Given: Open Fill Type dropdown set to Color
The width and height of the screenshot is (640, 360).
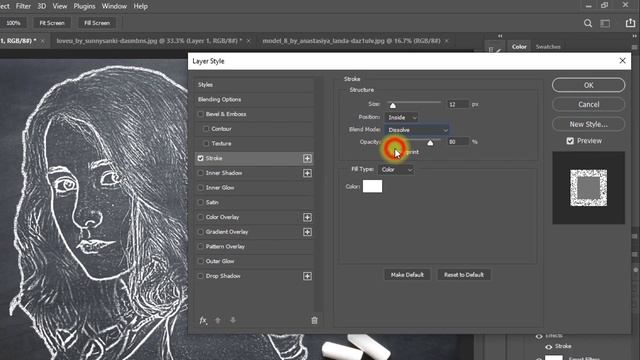Looking at the screenshot, I should point(396,169).
